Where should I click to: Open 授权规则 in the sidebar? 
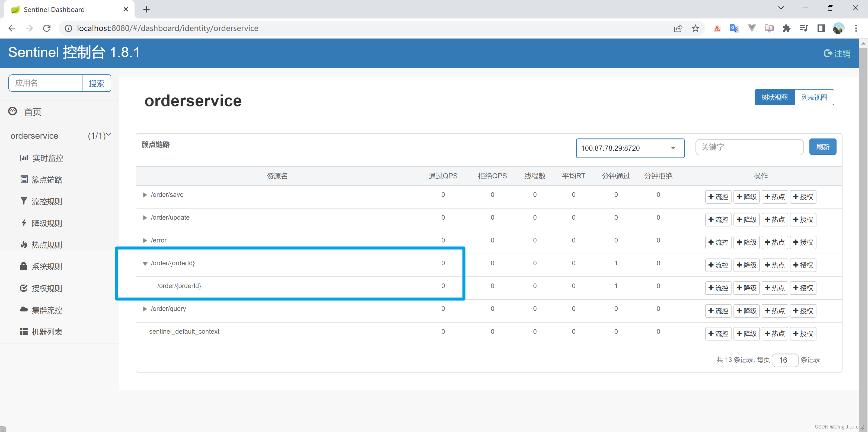[x=42, y=288]
